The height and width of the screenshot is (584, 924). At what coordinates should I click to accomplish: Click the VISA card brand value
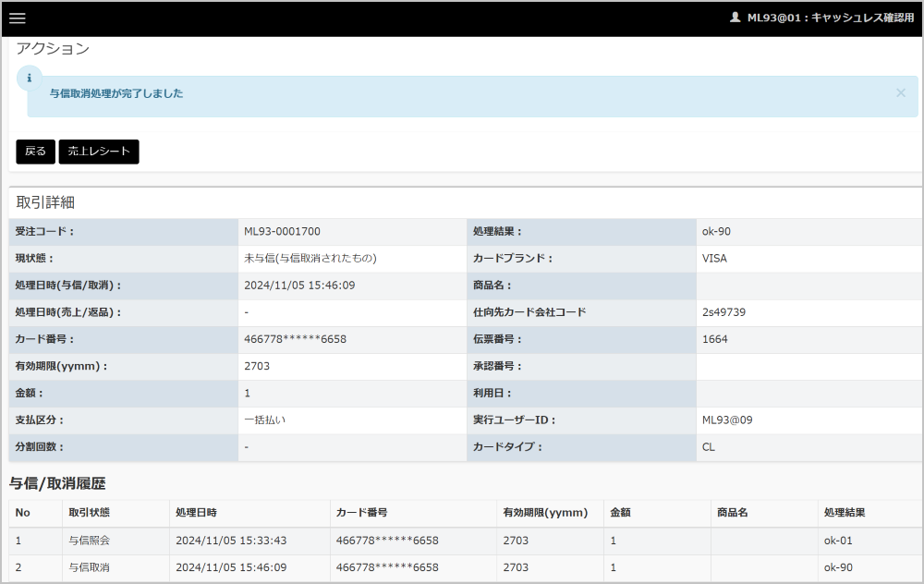point(714,259)
